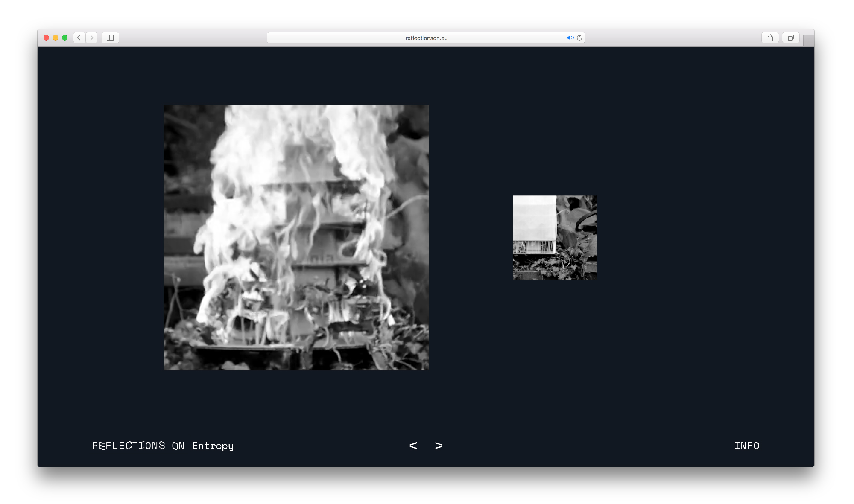Click the reflectionson.eu address bar

point(426,38)
